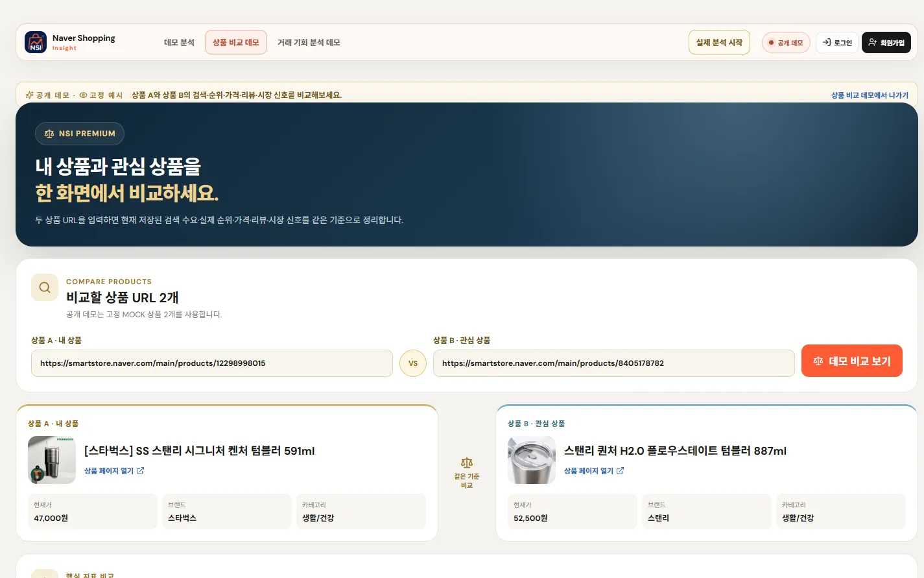Focus the 상품 B product URL field
This screenshot has width=924, height=578.
[614, 363]
